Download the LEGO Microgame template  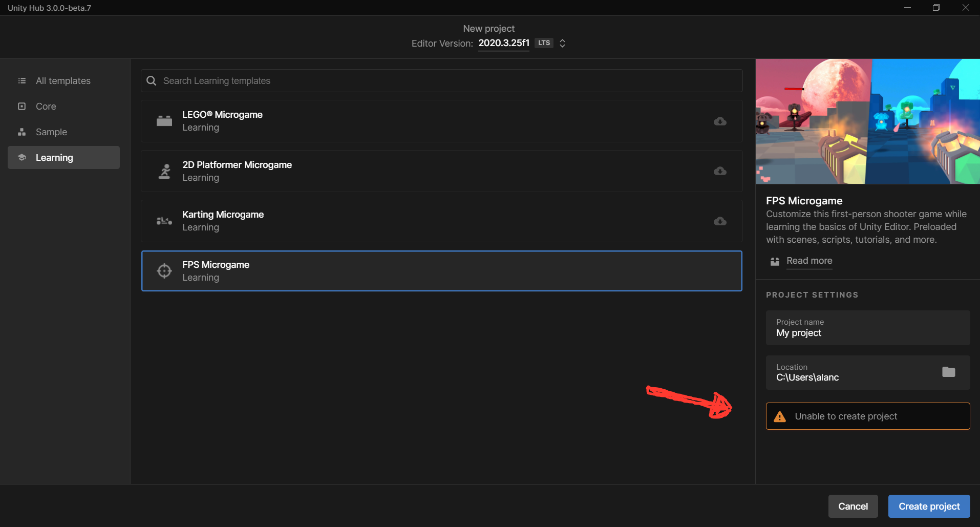click(720, 121)
